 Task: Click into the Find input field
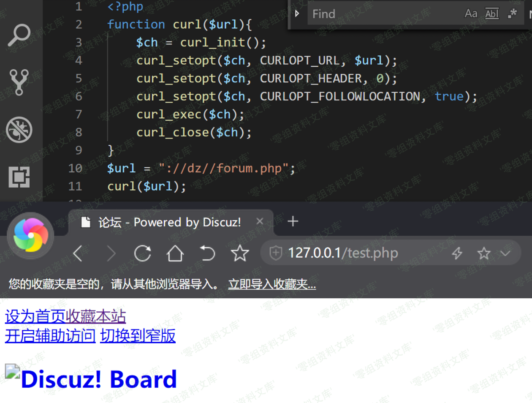click(380, 14)
